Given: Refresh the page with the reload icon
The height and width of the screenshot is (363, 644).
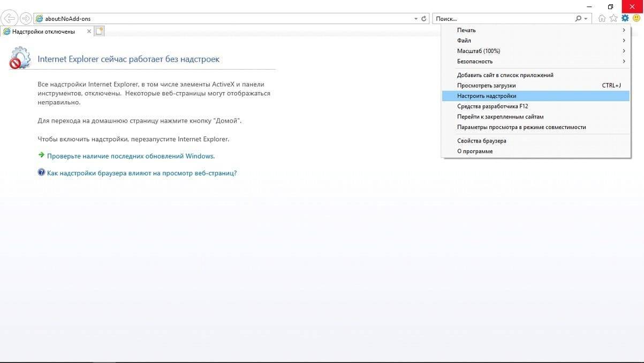Looking at the screenshot, I should click(424, 19).
